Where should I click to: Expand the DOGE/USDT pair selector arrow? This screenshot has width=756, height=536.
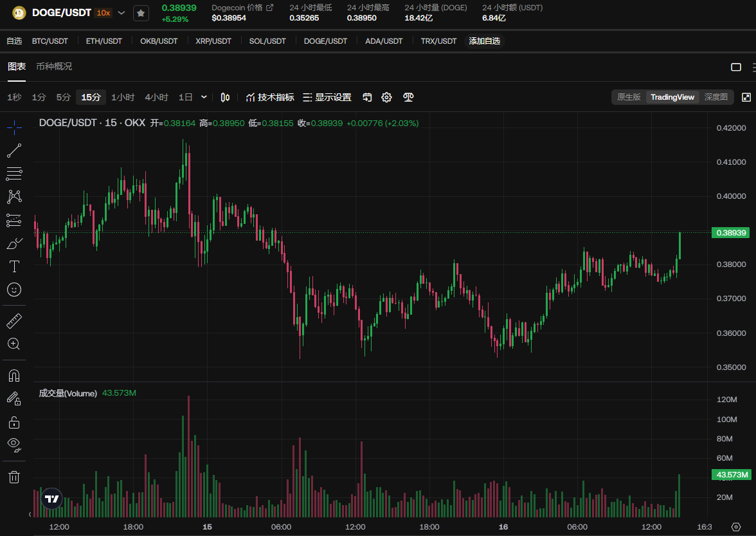tap(122, 13)
